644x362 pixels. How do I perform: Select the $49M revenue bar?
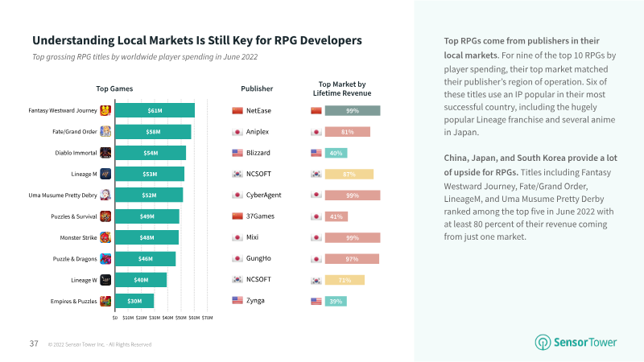pos(147,216)
